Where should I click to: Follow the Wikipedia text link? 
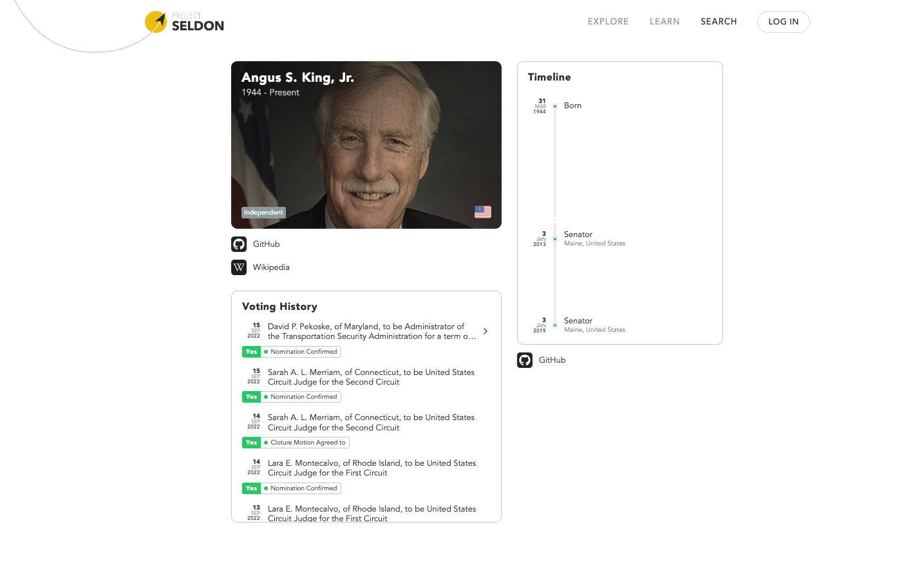(271, 267)
